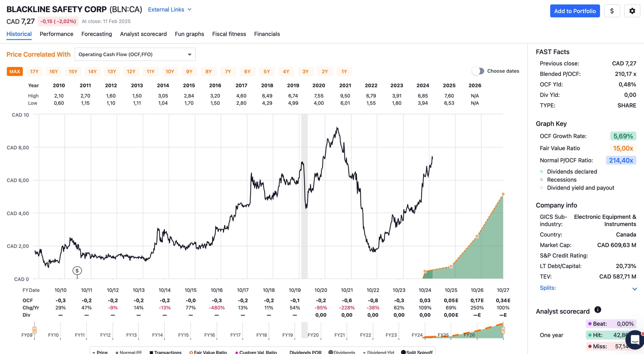Click Fair Value Ratio 15,00x badge
The image size is (644, 354).
tap(623, 148)
